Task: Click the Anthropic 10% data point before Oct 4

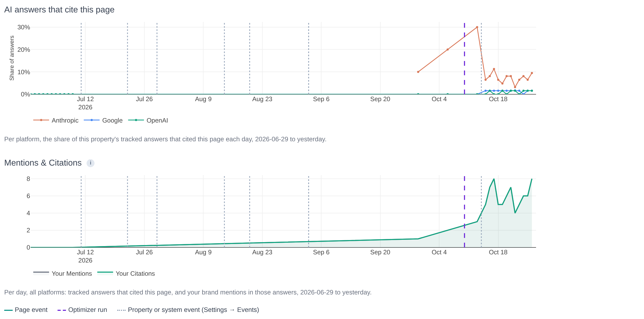Action: point(418,72)
